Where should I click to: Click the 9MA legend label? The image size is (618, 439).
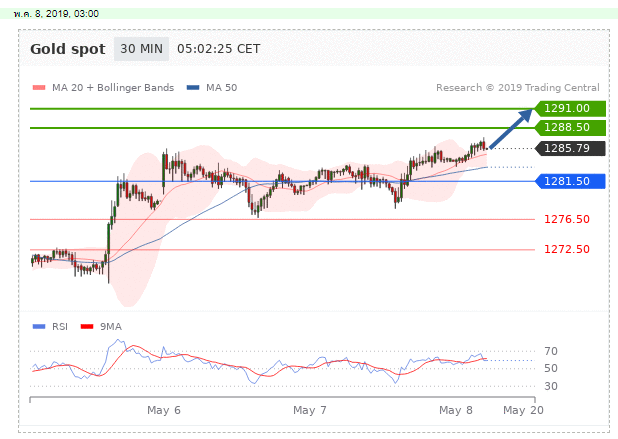click(x=111, y=327)
